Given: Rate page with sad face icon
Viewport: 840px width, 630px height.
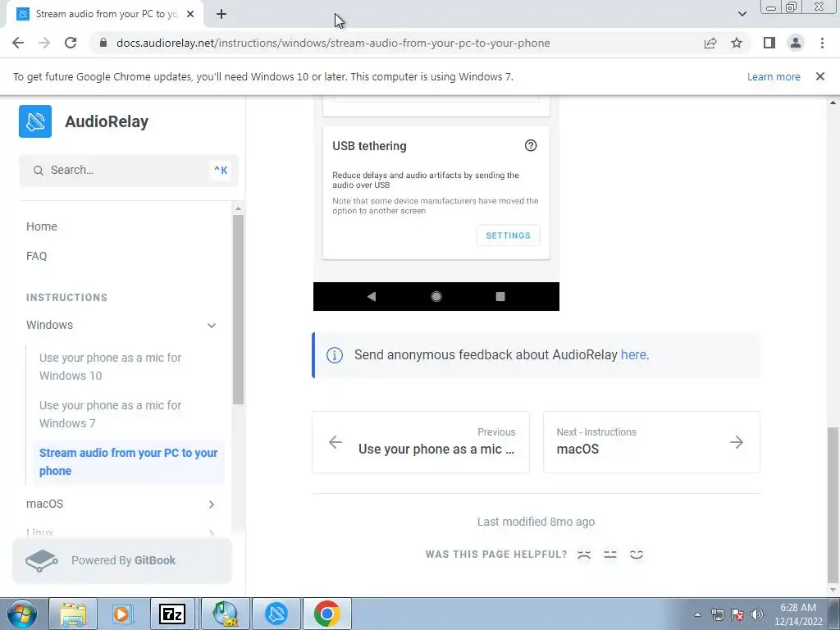Looking at the screenshot, I should (584, 555).
